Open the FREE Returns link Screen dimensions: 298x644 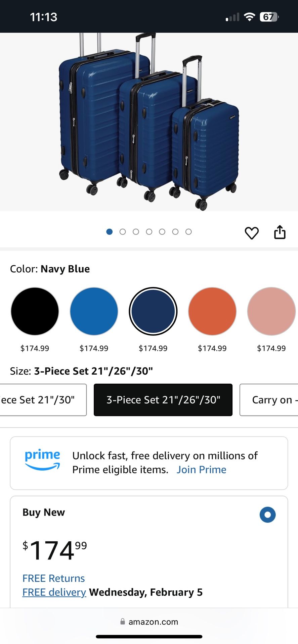(54, 578)
